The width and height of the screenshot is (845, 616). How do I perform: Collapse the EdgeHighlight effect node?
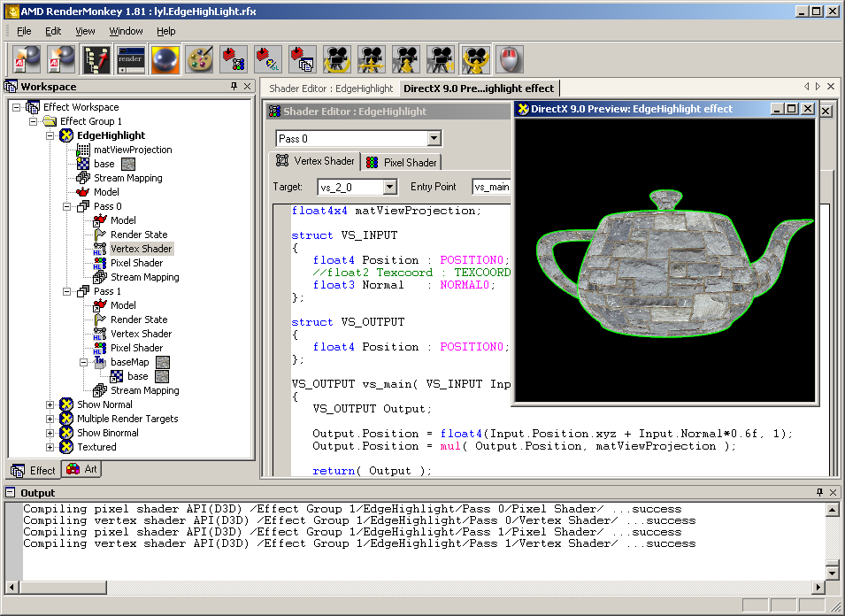point(50,135)
